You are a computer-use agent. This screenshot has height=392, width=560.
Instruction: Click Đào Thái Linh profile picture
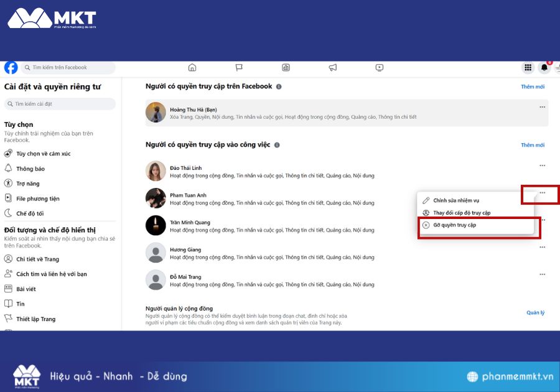[x=156, y=171]
